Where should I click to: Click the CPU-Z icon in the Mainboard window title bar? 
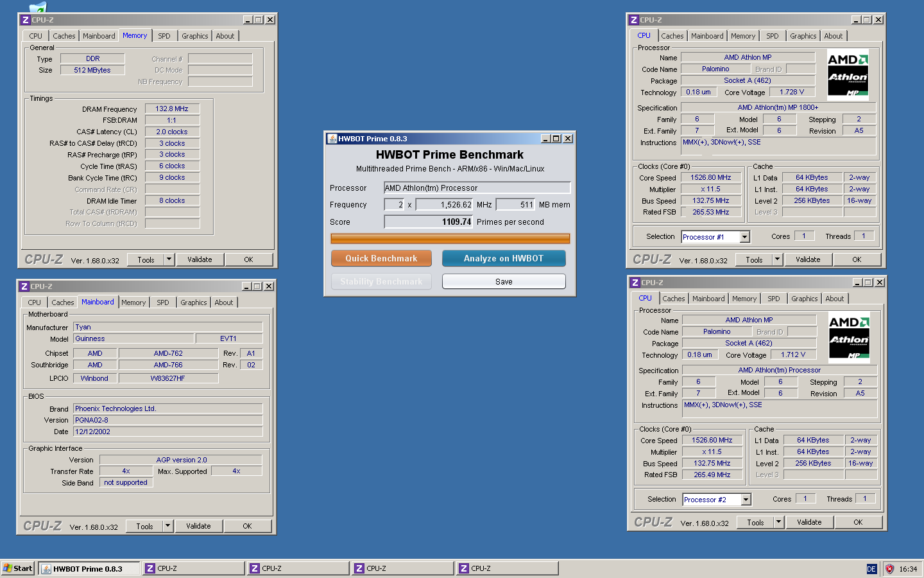24,286
